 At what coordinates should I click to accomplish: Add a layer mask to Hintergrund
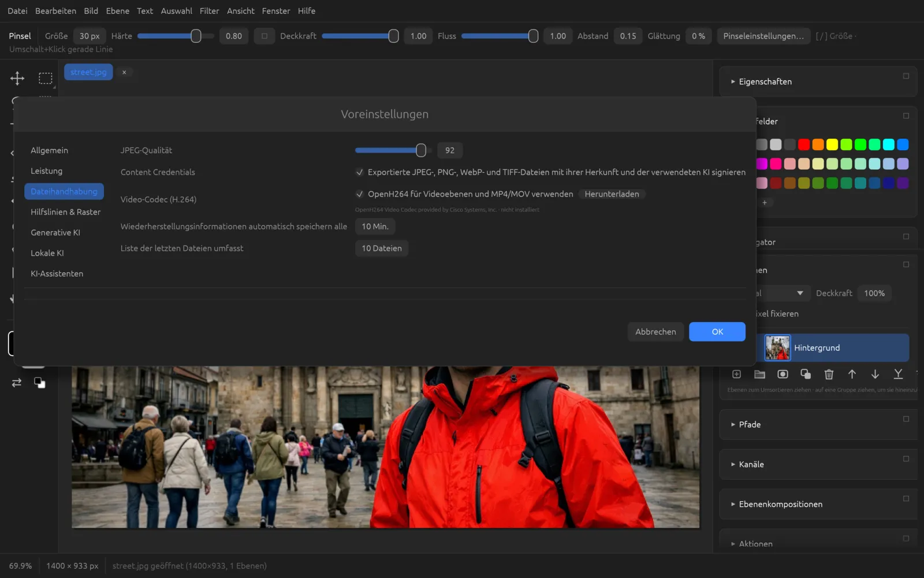click(x=783, y=375)
